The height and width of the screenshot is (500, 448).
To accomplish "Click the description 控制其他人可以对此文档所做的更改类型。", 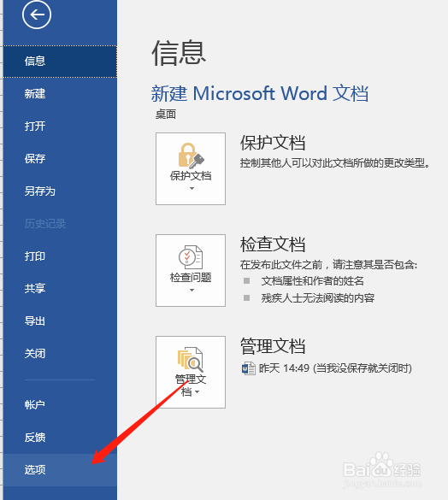I will point(335,163).
